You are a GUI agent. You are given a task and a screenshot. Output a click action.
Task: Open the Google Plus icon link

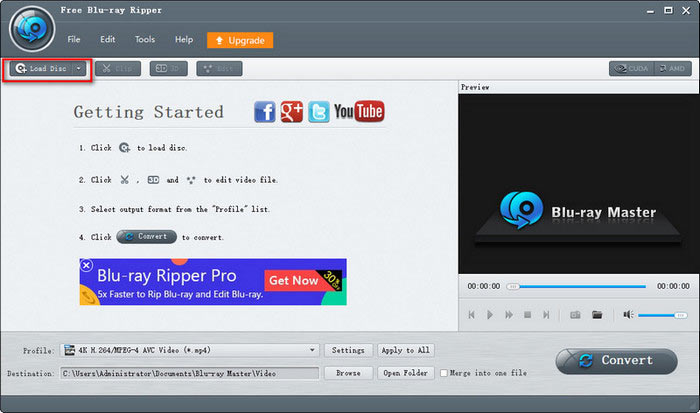[x=292, y=112]
